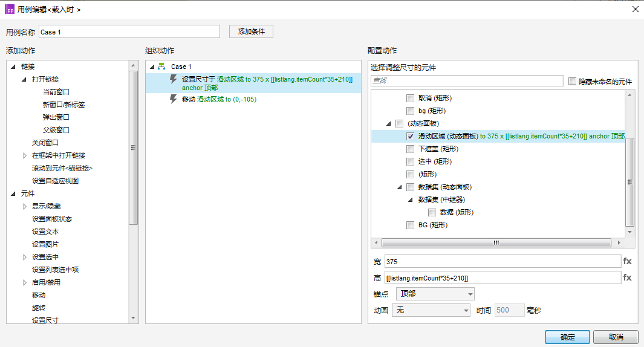Viewport: 644px width, 347px height.
Task: Expand the 启用/禁用 action group
Action: (25, 282)
